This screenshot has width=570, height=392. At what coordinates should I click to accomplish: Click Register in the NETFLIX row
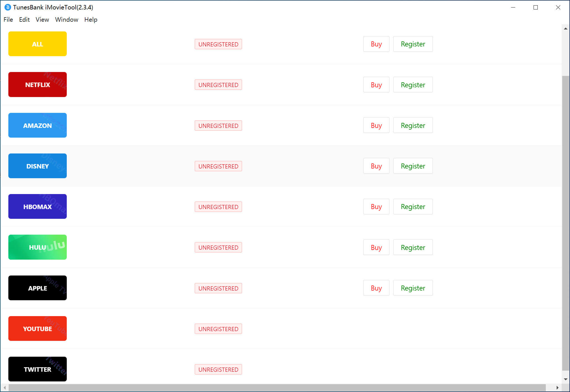pyautogui.click(x=413, y=85)
